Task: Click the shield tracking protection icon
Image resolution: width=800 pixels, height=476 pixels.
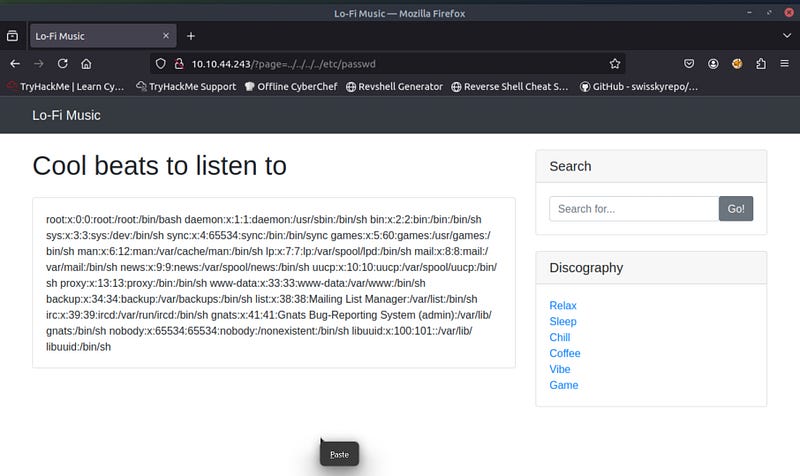Action: (159, 63)
